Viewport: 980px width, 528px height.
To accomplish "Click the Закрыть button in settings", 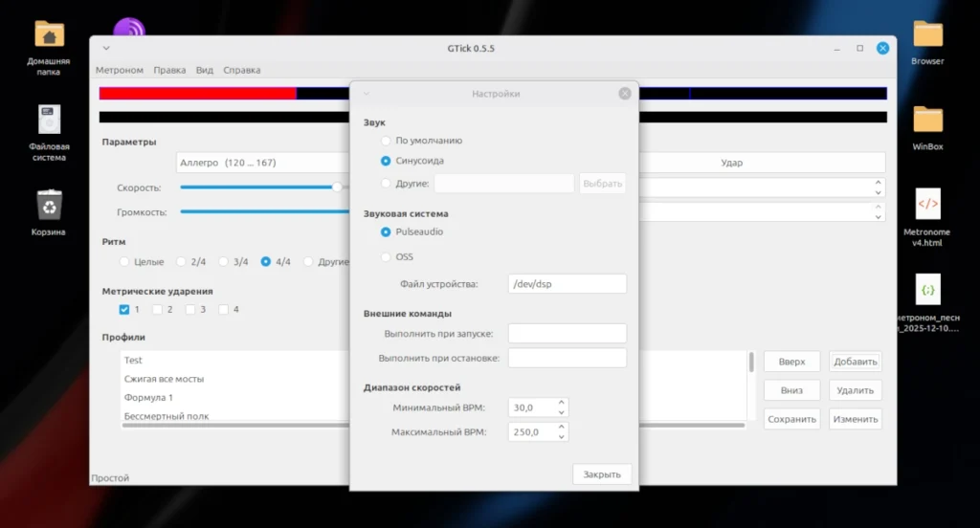I will (x=602, y=474).
